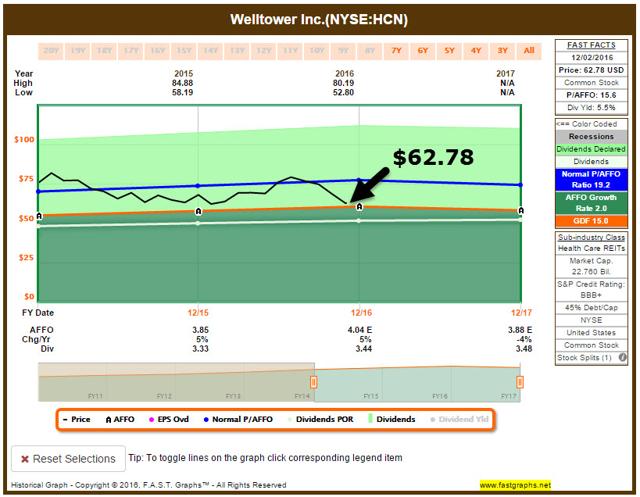Click the Stock Splits (1) entry
Viewport: 640px width, 497px height.
(584, 357)
